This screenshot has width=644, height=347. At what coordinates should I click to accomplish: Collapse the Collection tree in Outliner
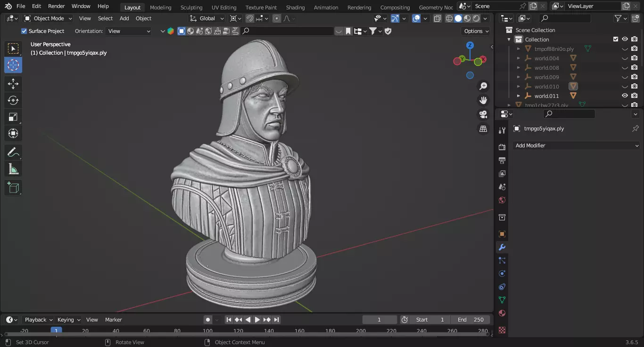click(x=509, y=40)
